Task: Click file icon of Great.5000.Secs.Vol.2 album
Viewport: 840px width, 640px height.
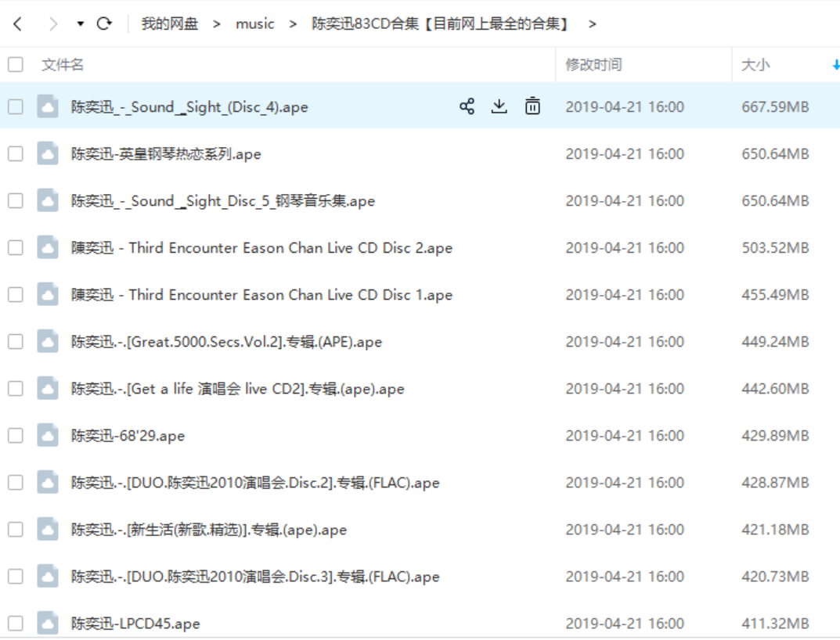Action: pyautogui.click(x=48, y=341)
